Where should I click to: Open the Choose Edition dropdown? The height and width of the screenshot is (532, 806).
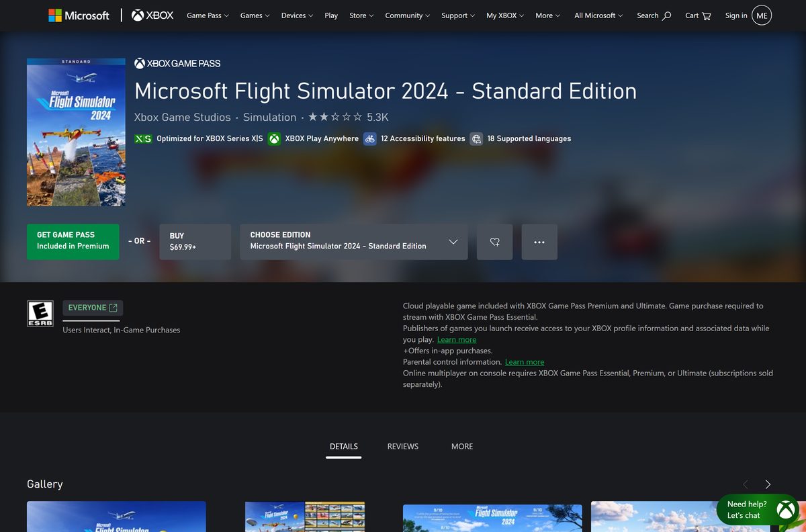click(354, 242)
